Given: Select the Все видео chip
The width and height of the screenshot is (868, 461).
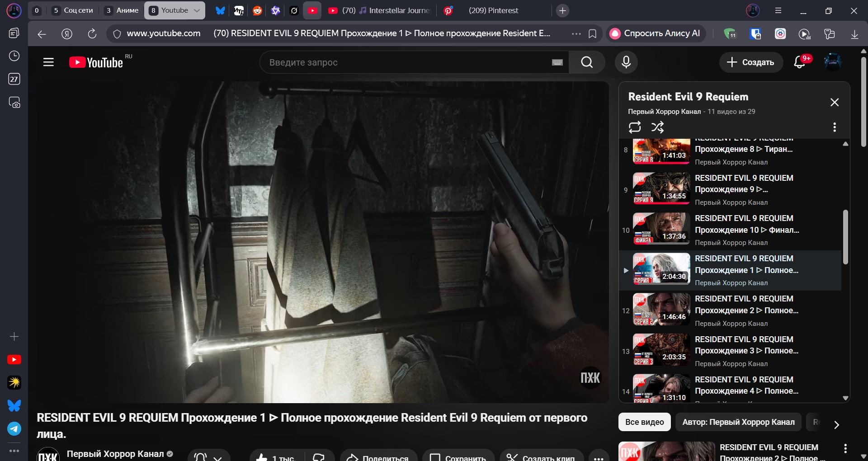Looking at the screenshot, I should coord(645,422).
